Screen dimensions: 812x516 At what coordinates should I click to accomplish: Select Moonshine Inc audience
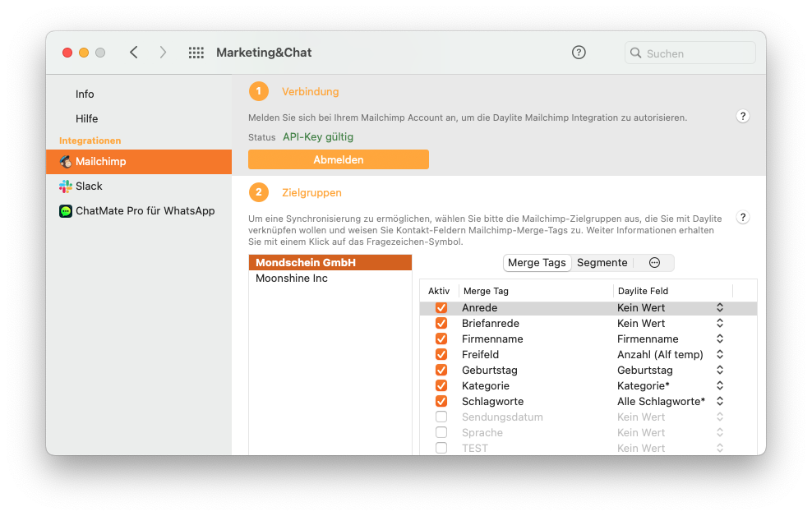[x=330, y=279]
